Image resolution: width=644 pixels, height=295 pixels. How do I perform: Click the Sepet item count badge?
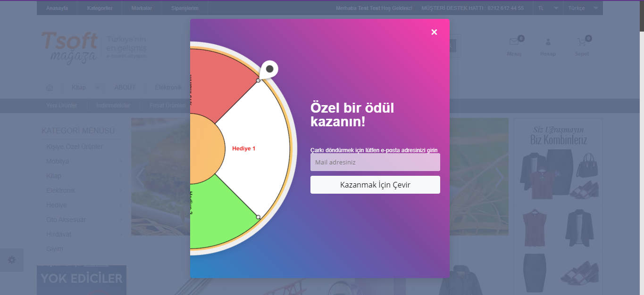coord(588,38)
